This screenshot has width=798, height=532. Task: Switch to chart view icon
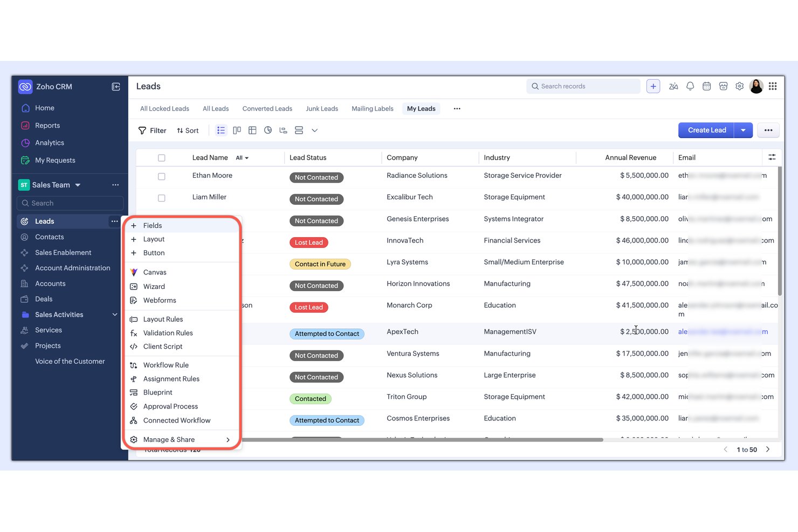(x=268, y=130)
